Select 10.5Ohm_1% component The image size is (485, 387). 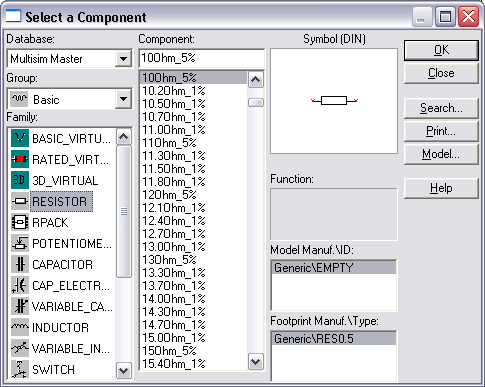pyautogui.click(x=193, y=104)
